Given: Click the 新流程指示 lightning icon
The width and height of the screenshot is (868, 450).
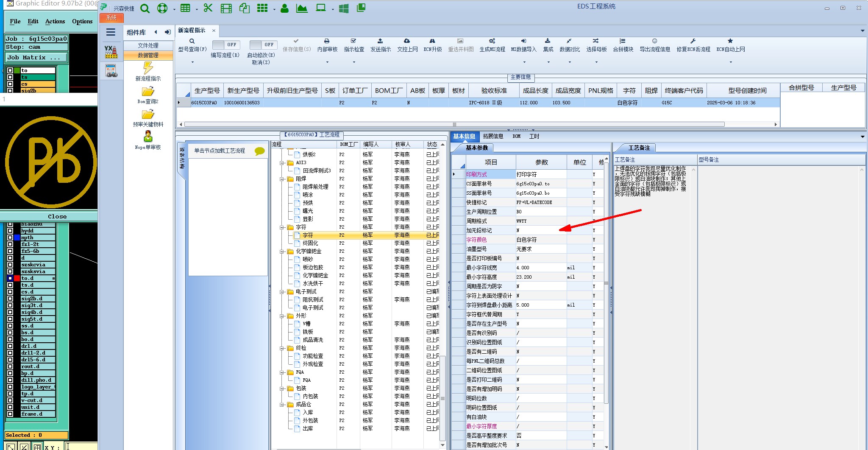Looking at the screenshot, I should (148, 68).
